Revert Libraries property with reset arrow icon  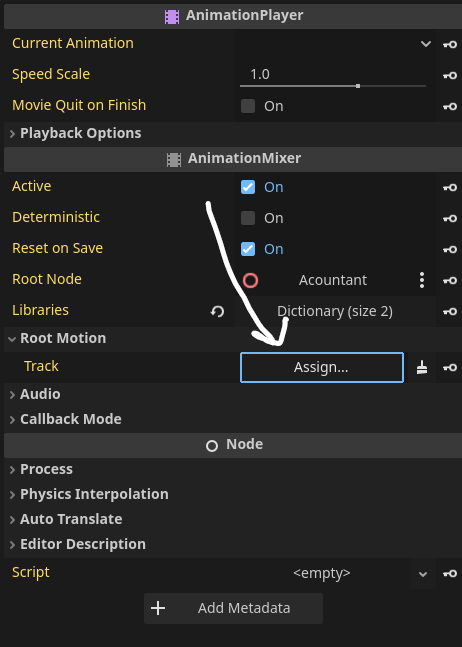pos(217,311)
